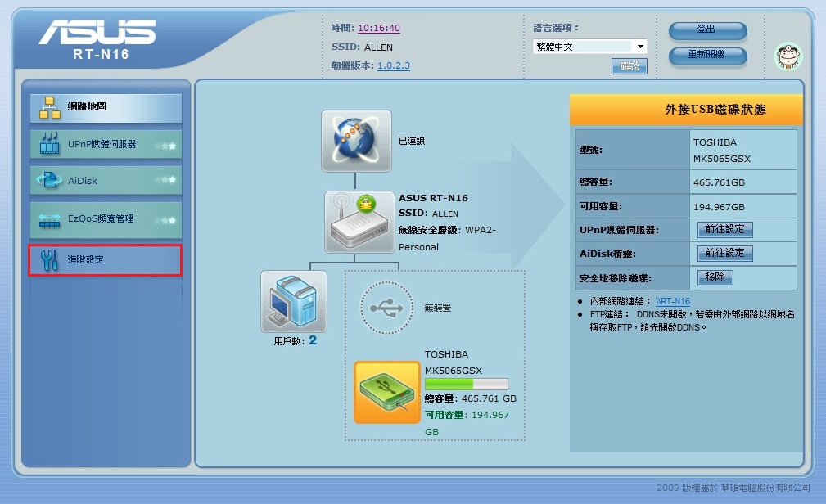Screen dimensions: 826x504
Task: Click the doctor mascot help icon
Action: (788, 56)
